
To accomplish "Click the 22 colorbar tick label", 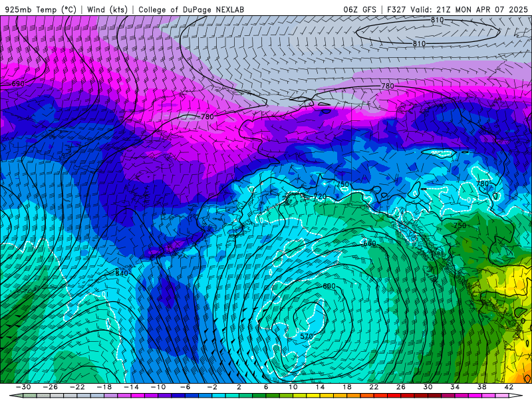I will pos(374,387).
